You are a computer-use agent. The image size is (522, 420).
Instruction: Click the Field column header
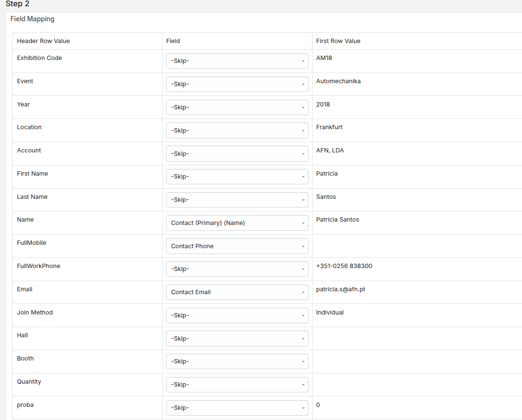173,41
